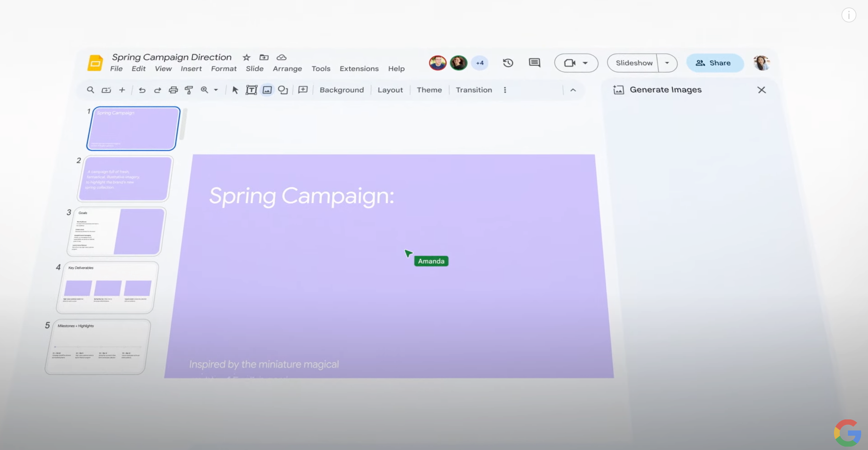Open the Layout options
This screenshot has height=450, width=868.
(x=390, y=90)
